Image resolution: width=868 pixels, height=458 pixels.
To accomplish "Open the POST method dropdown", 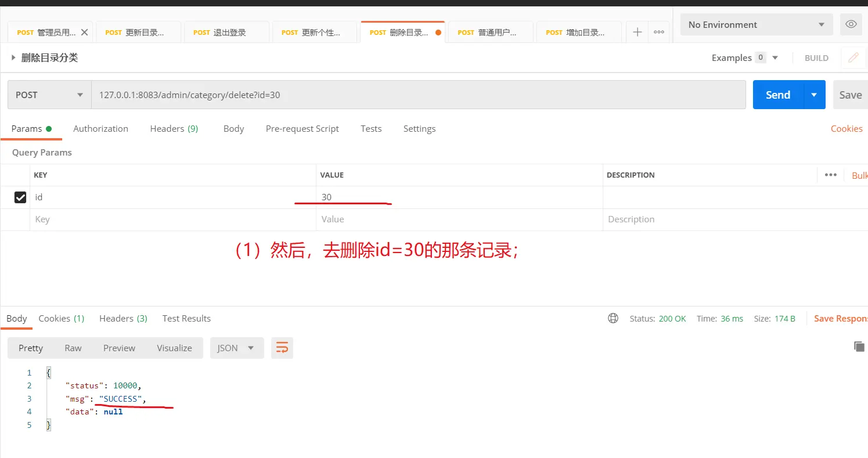I will [49, 95].
